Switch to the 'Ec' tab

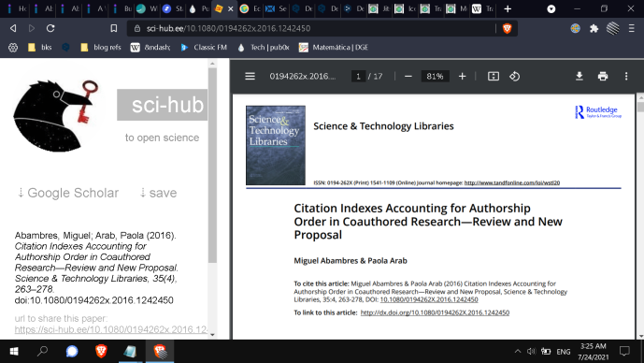[250, 8]
